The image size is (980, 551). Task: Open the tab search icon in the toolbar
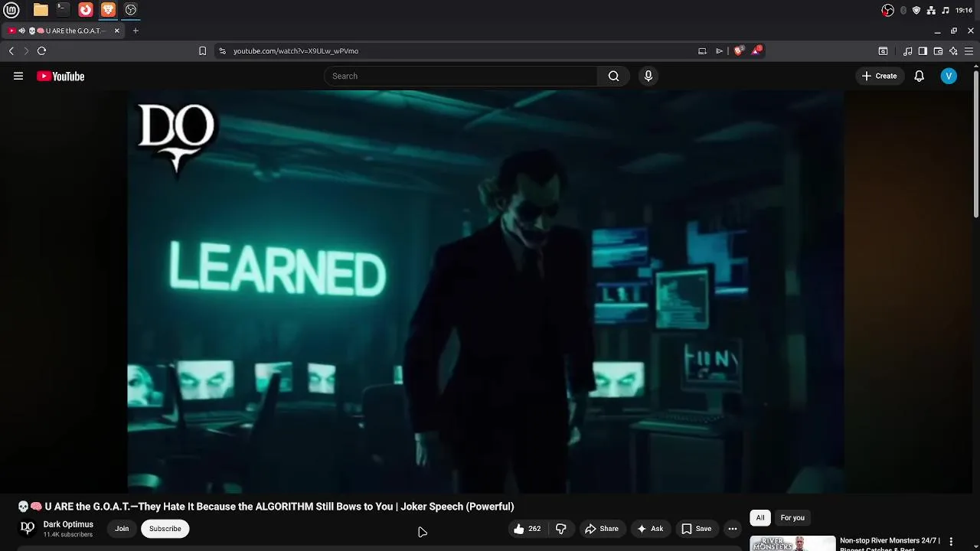coord(883,51)
